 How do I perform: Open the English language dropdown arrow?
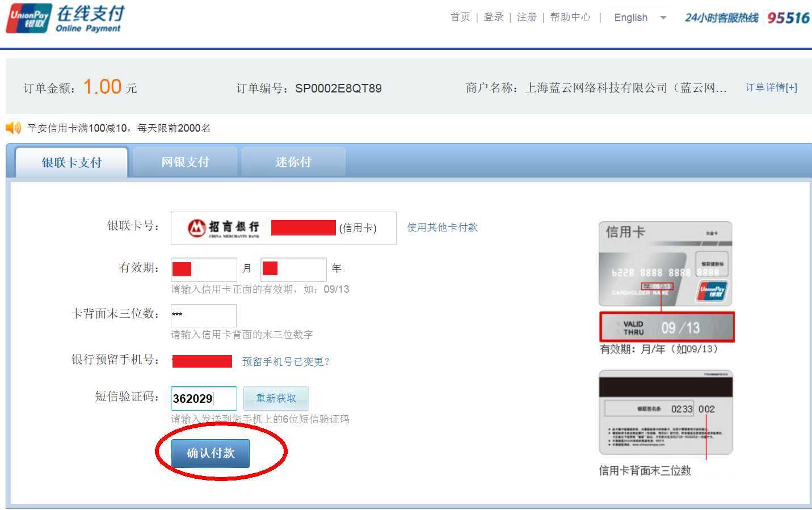[663, 18]
